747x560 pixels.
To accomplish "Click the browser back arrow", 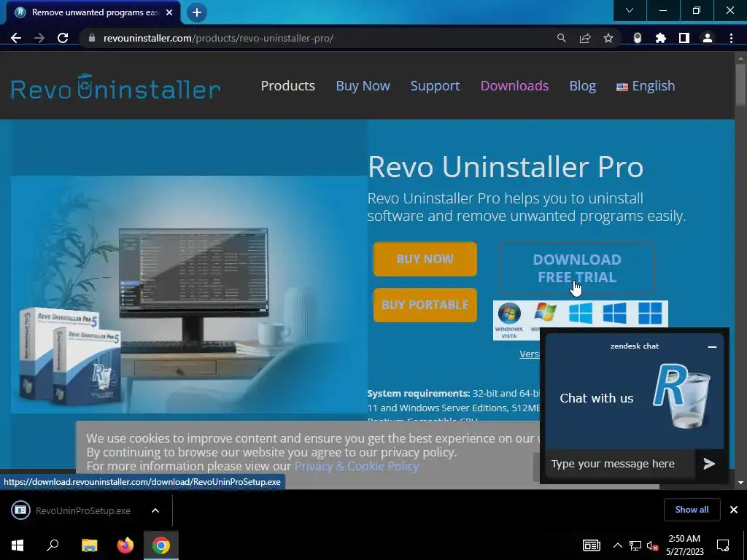I will [16, 38].
